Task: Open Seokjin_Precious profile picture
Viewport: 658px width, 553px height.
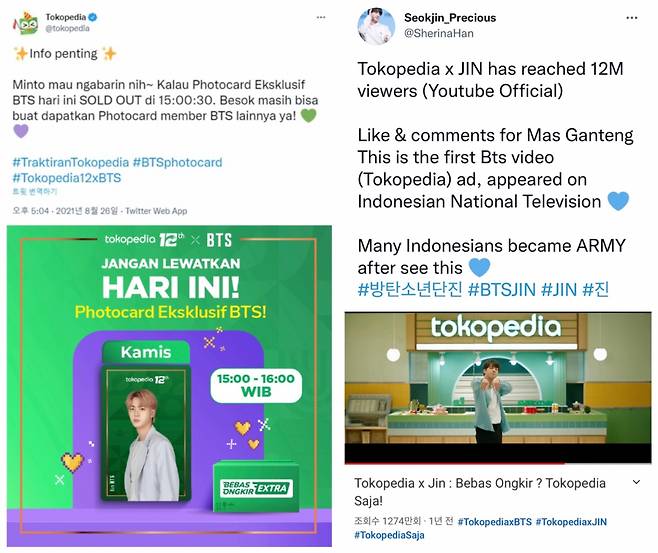Action: coord(376,26)
